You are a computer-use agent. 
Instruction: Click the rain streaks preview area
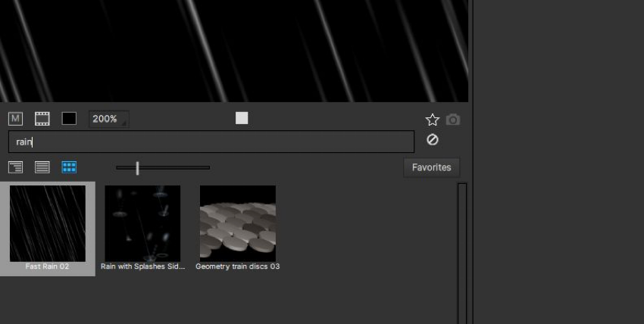click(234, 51)
